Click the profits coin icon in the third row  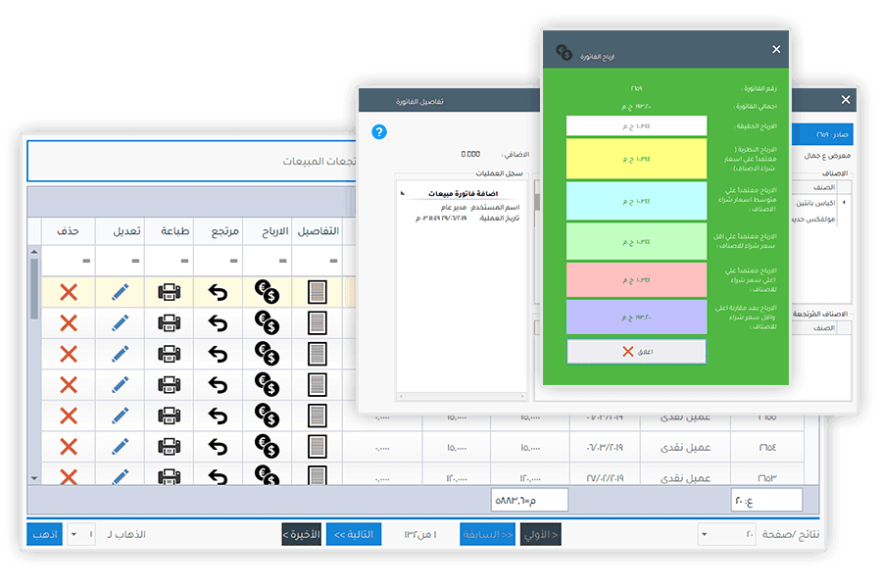pyautogui.click(x=267, y=354)
